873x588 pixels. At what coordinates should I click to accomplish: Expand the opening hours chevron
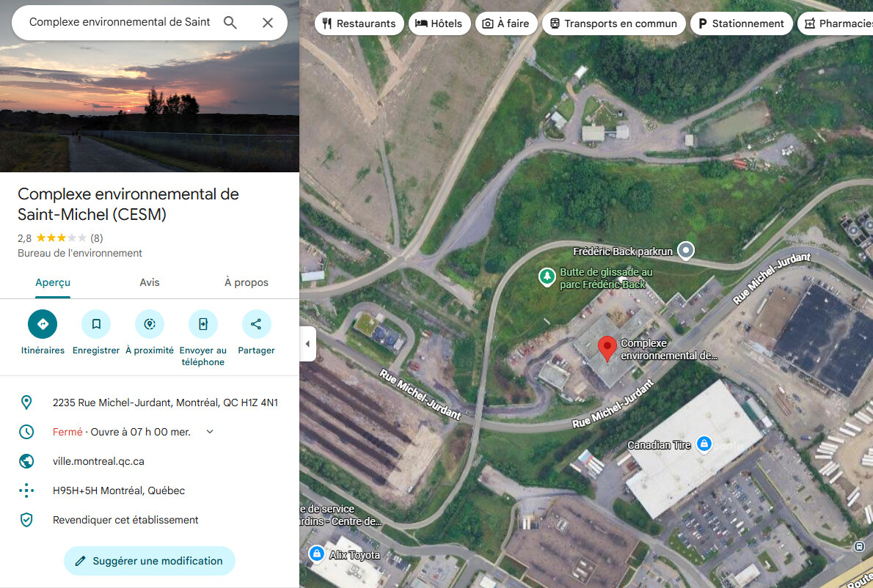(210, 432)
